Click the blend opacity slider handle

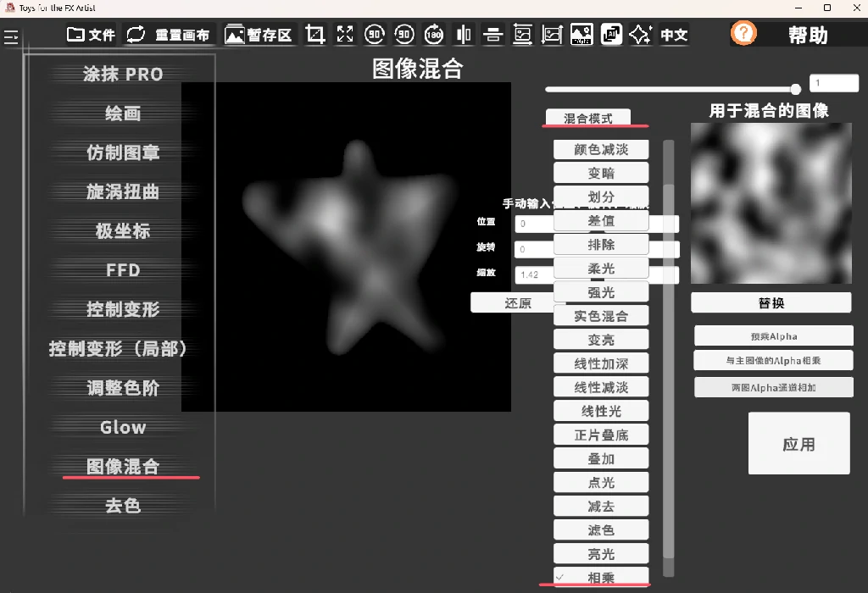tap(795, 89)
